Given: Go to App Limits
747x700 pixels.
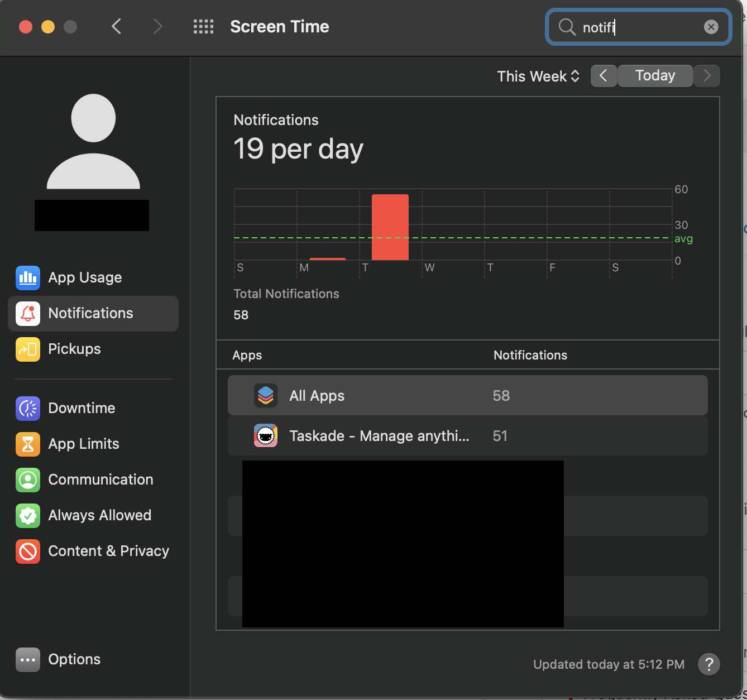Looking at the screenshot, I should pyautogui.click(x=84, y=444).
